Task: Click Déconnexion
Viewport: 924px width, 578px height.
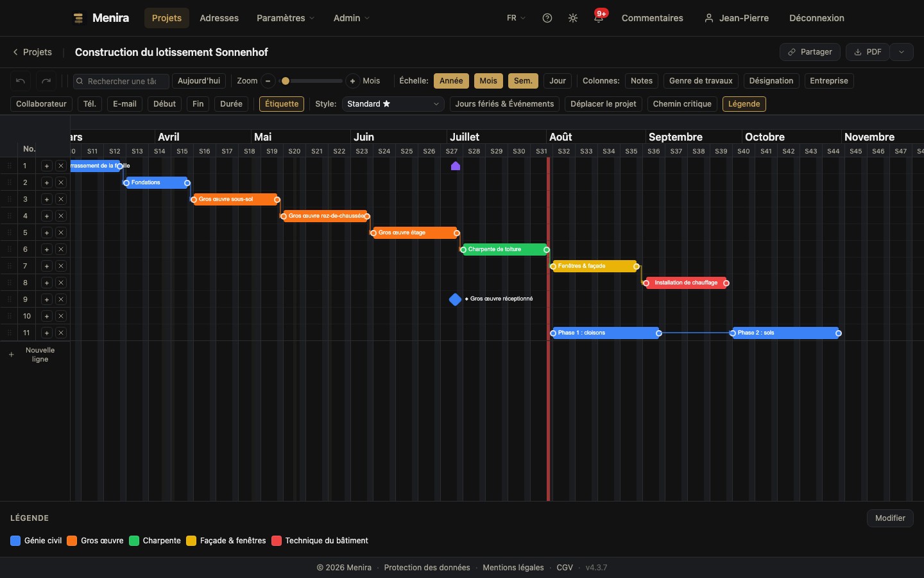Action: coord(817,18)
